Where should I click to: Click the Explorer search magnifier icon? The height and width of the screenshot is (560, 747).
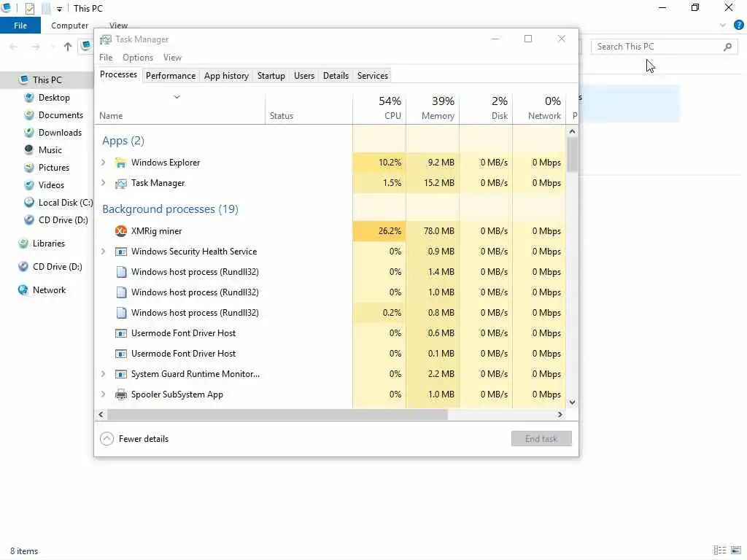727,47
